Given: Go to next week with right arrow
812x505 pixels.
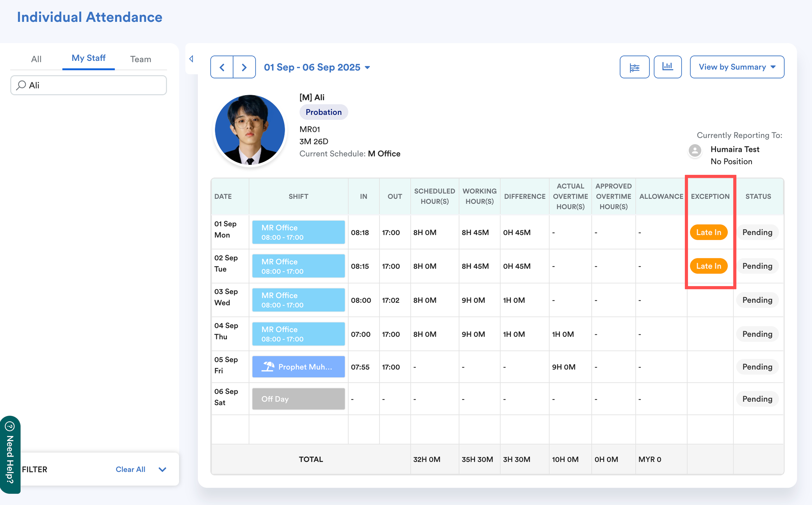Looking at the screenshot, I should [244, 67].
